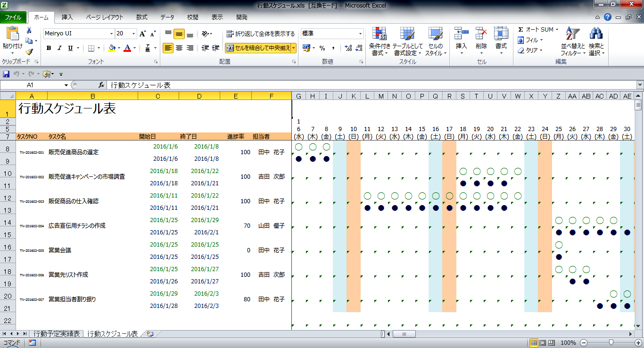The image size is (644, 348).
Task: Open the 数式 ribbon tab
Action: click(141, 17)
